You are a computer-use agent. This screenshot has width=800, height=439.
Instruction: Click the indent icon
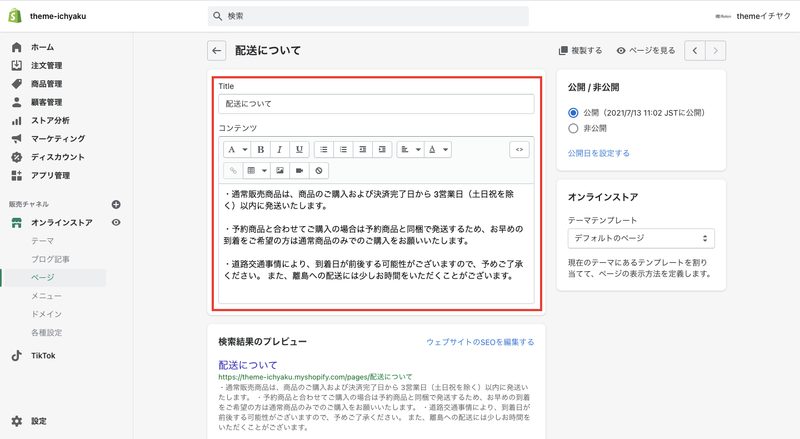point(382,150)
